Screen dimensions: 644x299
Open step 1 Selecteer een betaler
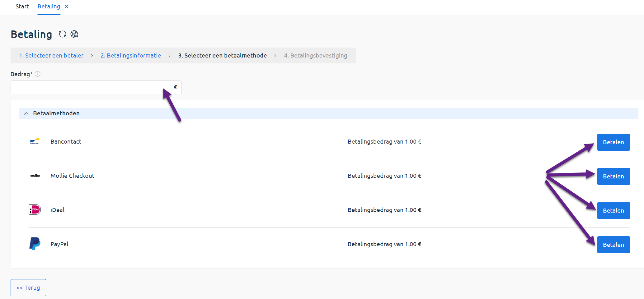click(51, 55)
